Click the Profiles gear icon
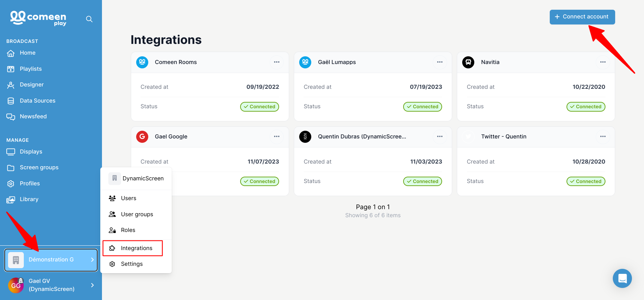This screenshot has width=644, height=300. pyautogui.click(x=11, y=184)
